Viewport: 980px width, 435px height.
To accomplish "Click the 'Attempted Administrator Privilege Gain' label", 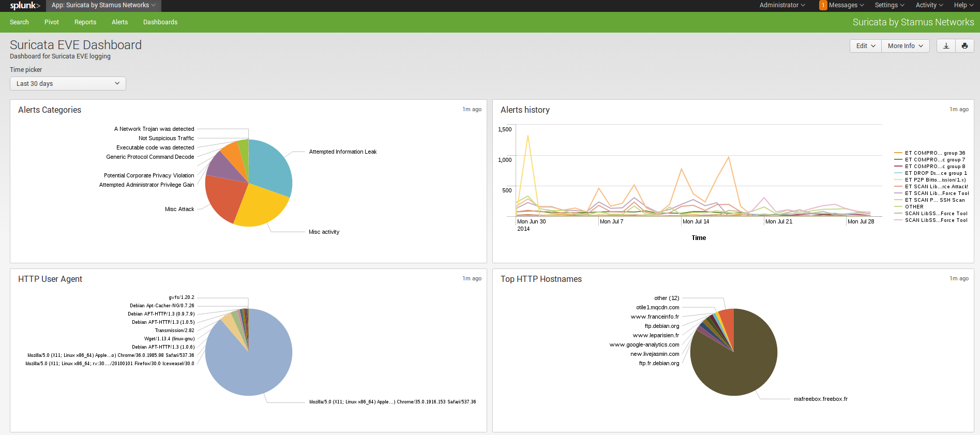I will [147, 185].
